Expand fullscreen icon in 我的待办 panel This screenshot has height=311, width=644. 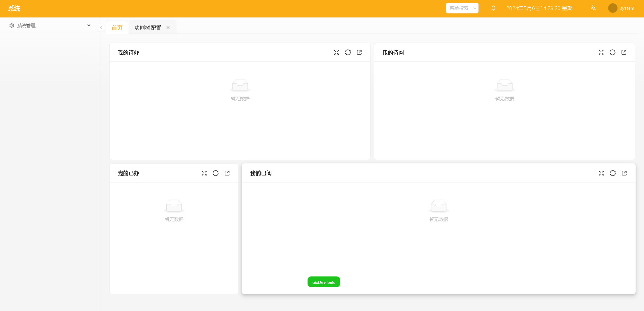click(x=336, y=52)
